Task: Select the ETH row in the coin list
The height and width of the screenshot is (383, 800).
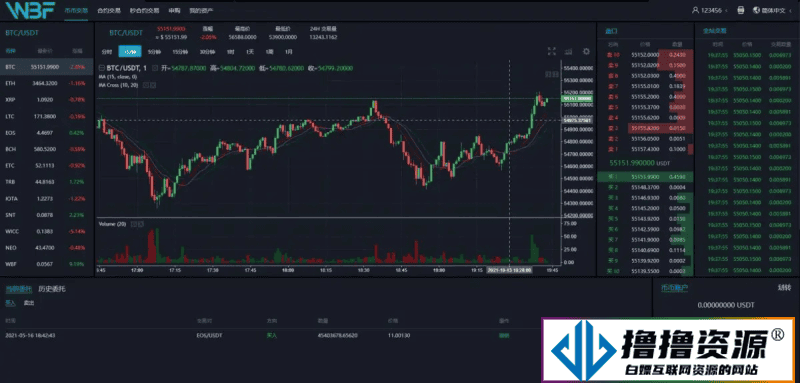Action: click(47, 83)
